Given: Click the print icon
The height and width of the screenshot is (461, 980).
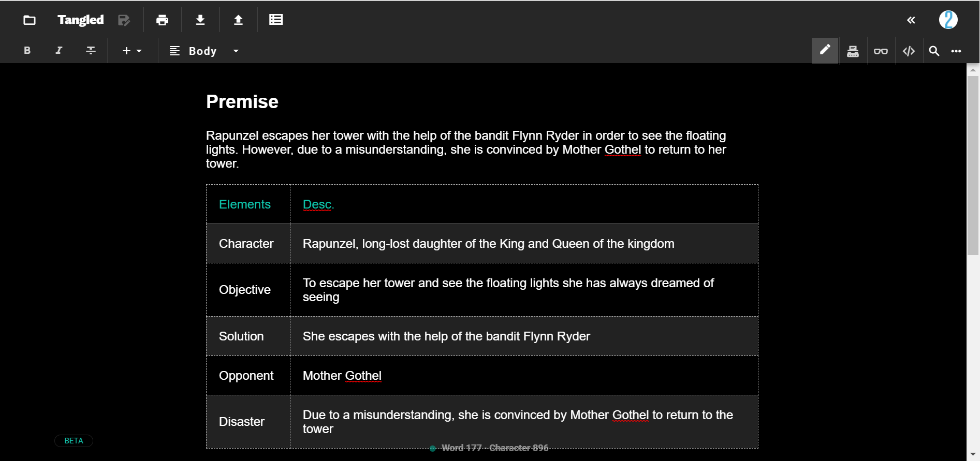Looking at the screenshot, I should point(162,20).
